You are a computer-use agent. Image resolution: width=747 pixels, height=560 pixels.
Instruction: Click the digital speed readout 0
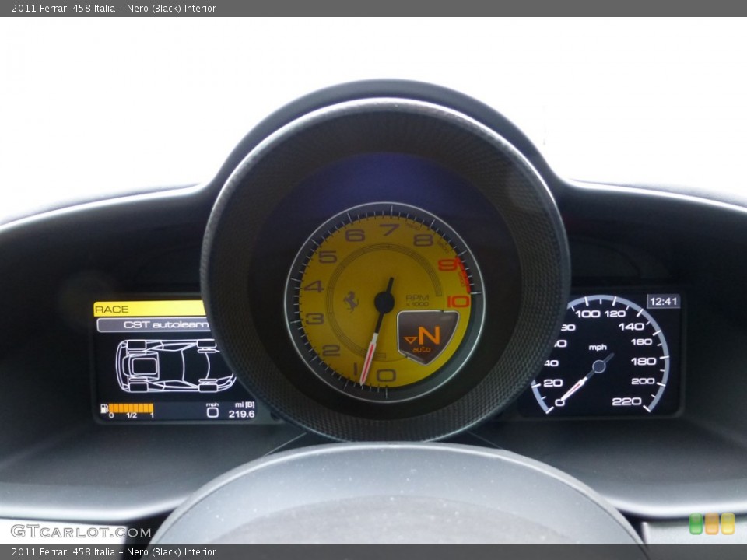click(x=212, y=412)
